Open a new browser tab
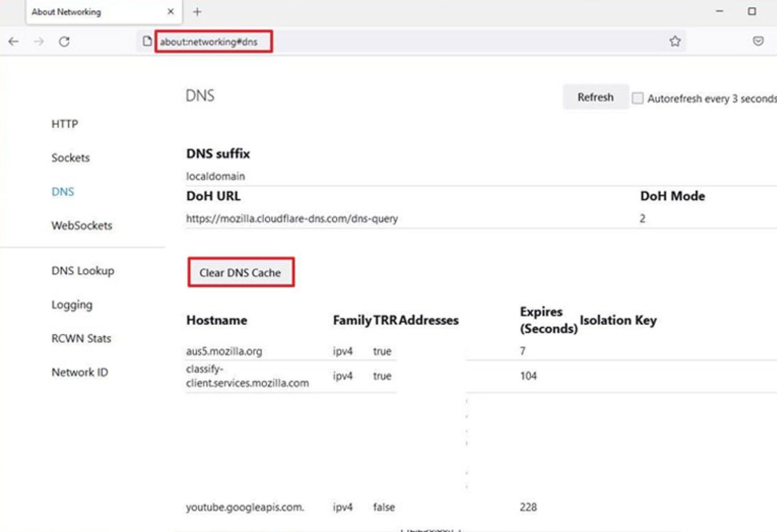Screen dimensions: 777x532 pos(197,12)
